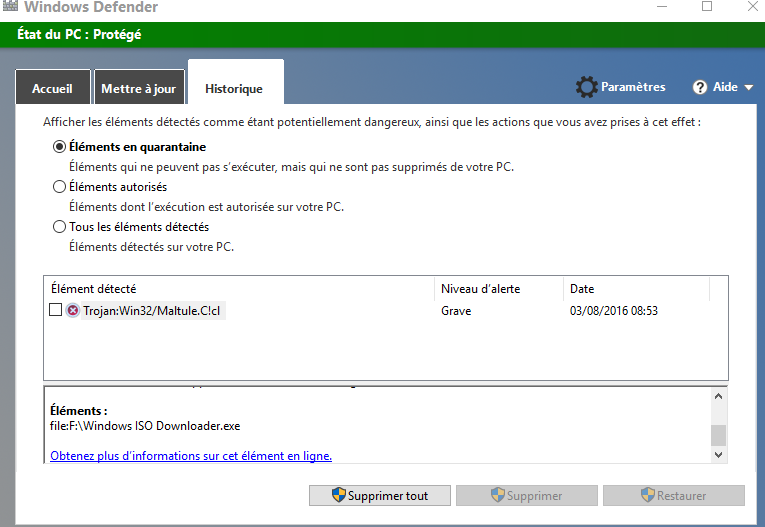Maximize the Windows Defender window
Image resolution: width=765 pixels, height=527 pixels.
coord(707,6)
